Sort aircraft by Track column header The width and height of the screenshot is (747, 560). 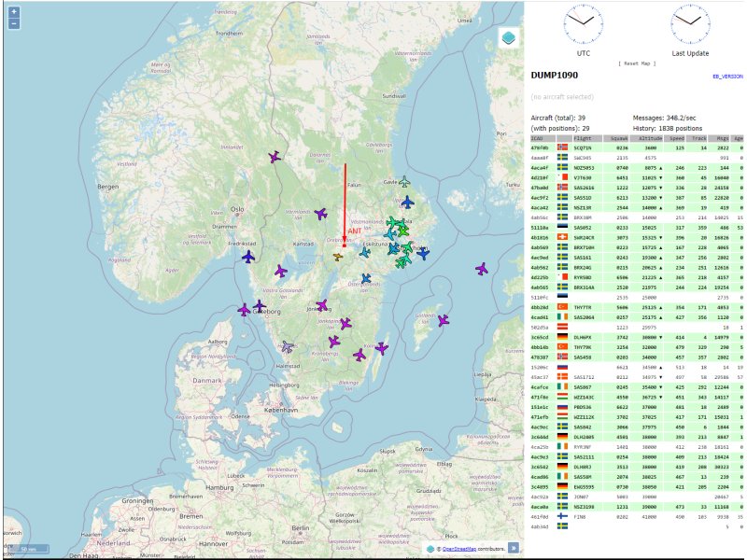(697, 138)
